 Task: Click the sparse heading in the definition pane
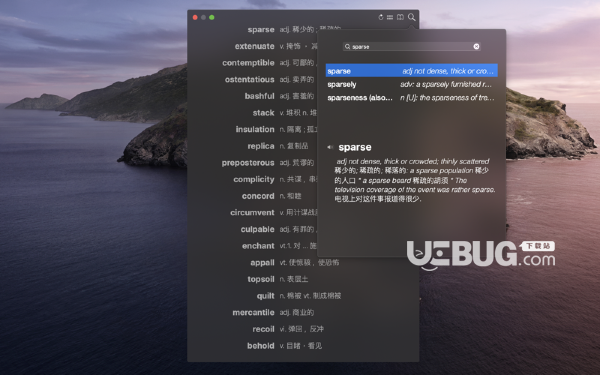[355, 147]
